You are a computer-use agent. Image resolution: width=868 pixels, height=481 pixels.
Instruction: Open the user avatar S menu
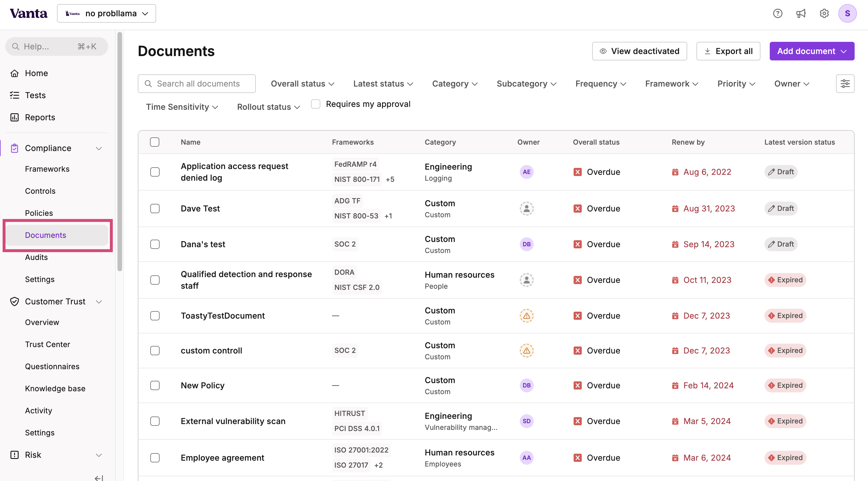click(847, 13)
